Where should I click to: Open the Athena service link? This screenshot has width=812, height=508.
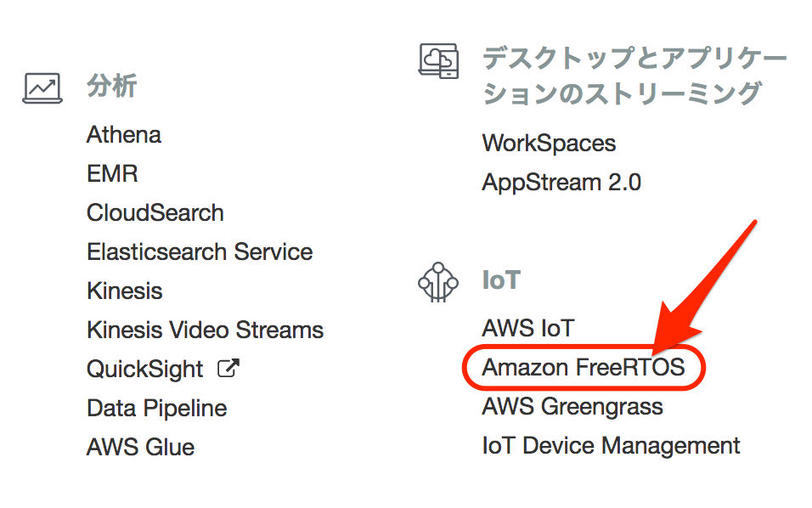pyautogui.click(x=123, y=134)
